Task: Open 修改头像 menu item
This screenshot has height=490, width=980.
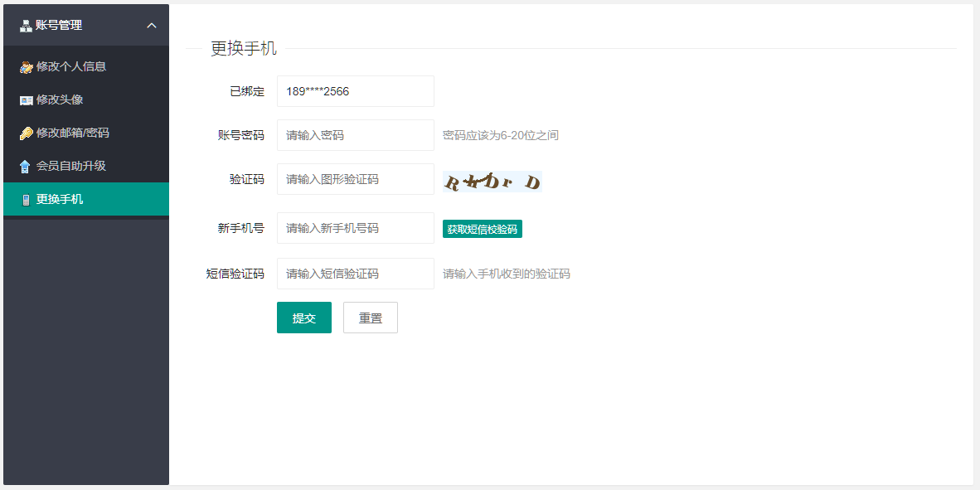Action: 86,99
